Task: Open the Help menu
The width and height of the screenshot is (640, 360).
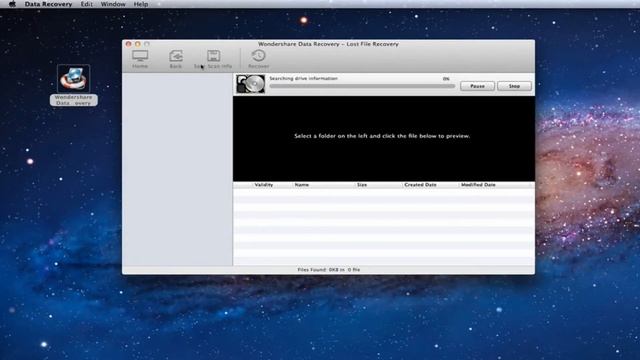Action: coord(141,4)
